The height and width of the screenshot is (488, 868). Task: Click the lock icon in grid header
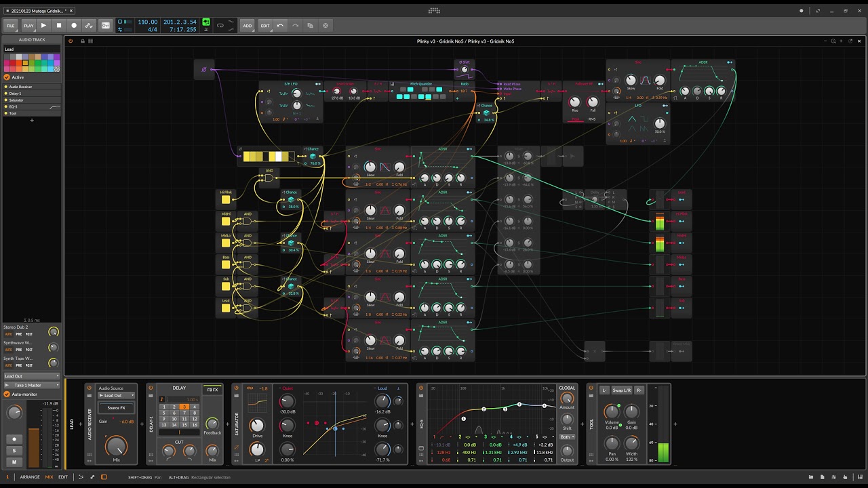(82, 41)
